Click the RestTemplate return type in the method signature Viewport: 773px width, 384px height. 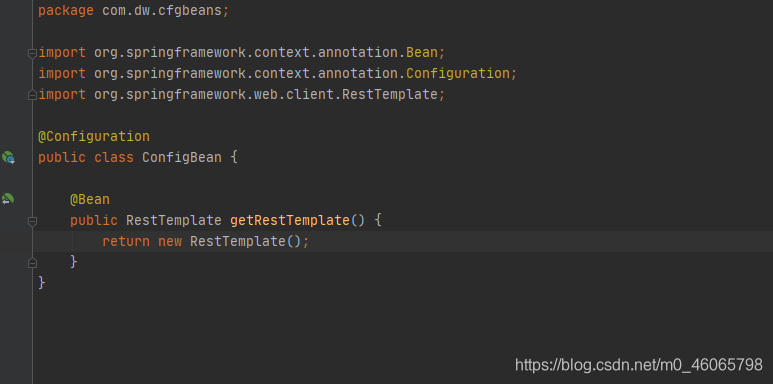tap(174, 220)
